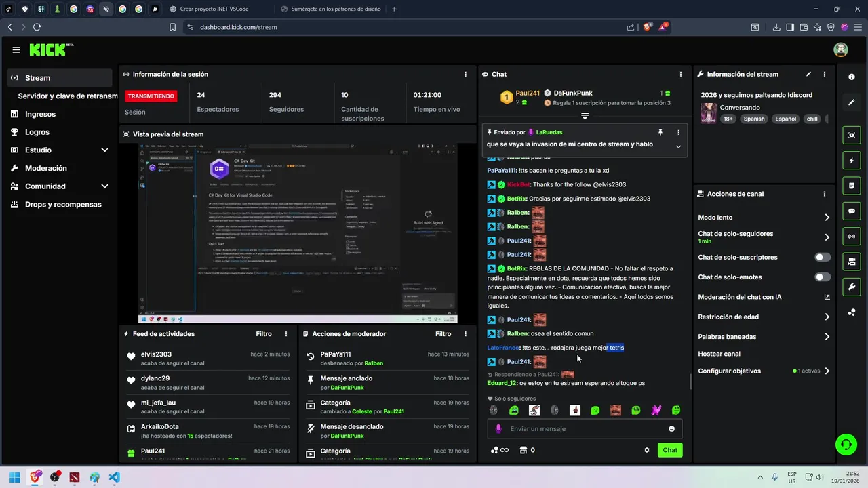868x488 pixels.
Task: Open chat settings gear icon
Action: point(647,450)
